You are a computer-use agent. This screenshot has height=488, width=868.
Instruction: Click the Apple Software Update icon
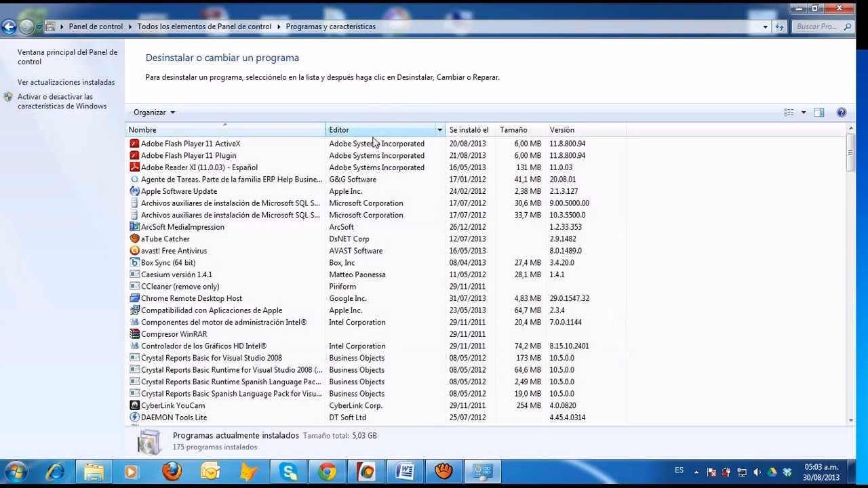pyautogui.click(x=134, y=191)
